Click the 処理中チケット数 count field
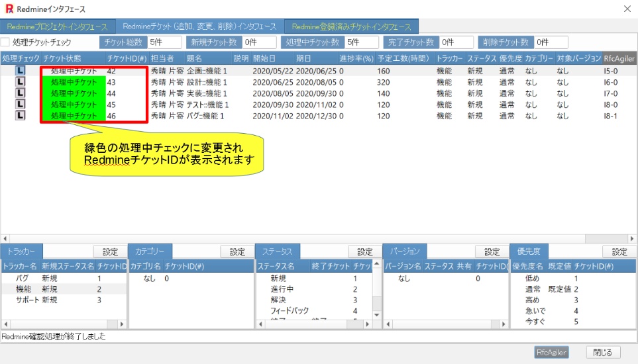Image resolution: width=638 pixels, height=364 pixels. click(x=362, y=42)
